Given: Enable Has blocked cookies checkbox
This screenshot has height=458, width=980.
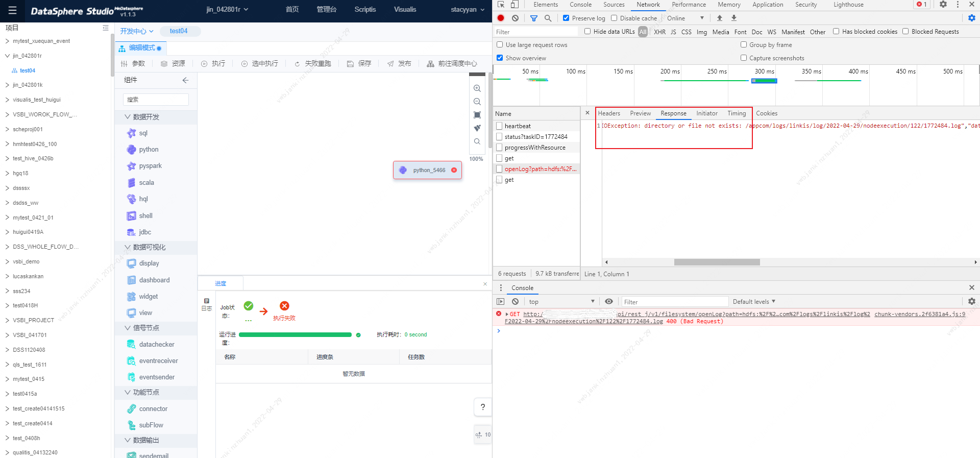Looking at the screenshot, I should [x=836, y=31].
